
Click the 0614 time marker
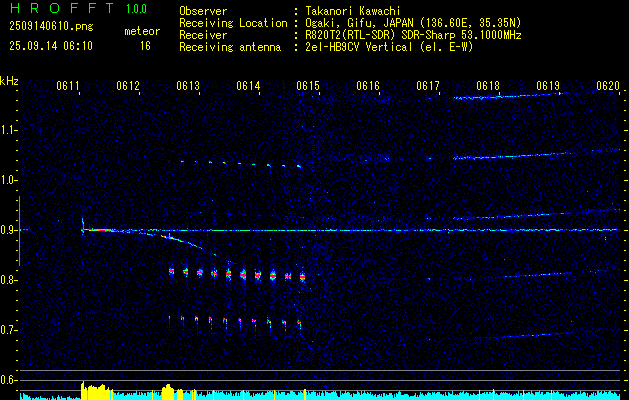pos(248,86)
